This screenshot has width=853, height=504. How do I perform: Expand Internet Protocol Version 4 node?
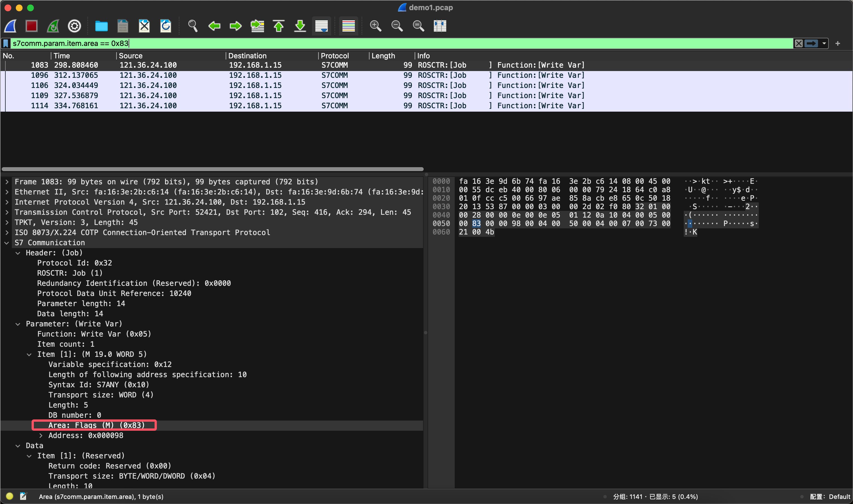pyautogui.click(x=7, y=202)
